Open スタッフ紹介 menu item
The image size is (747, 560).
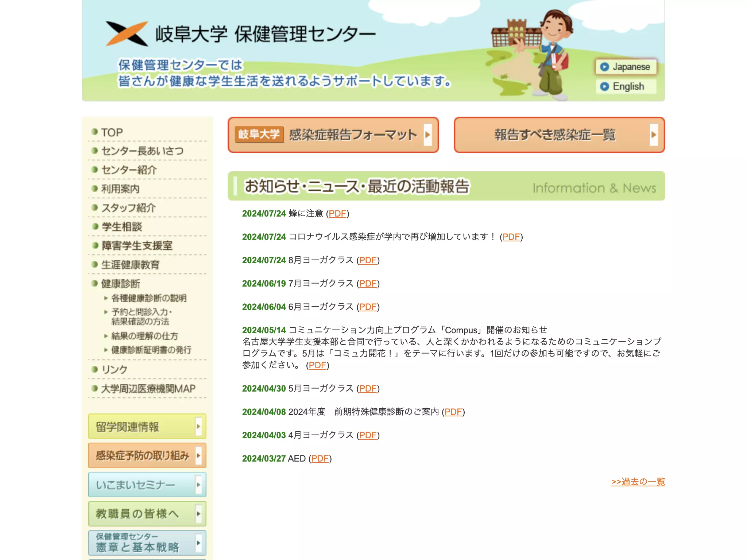128,208
